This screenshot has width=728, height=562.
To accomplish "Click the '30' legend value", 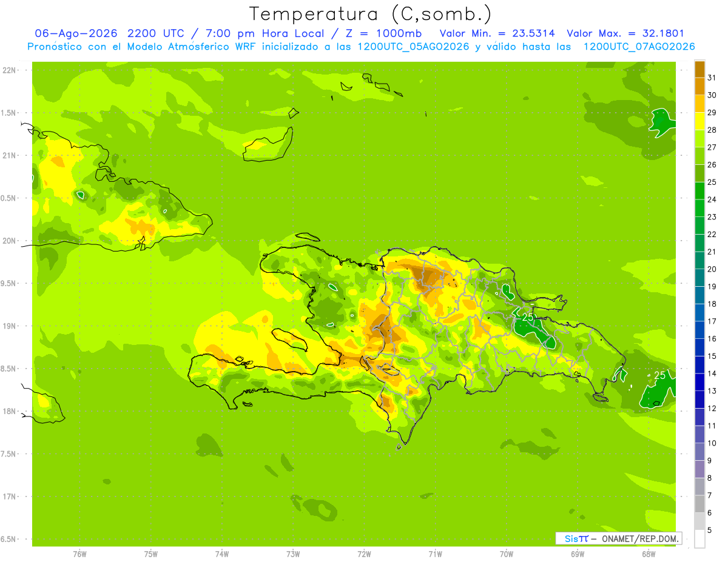I will point(712,95).
